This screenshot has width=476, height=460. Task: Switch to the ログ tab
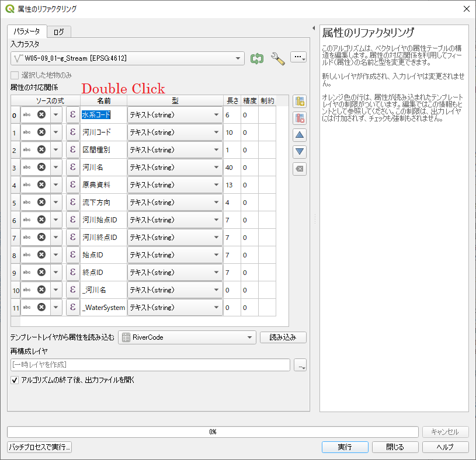tap(58, 32)
